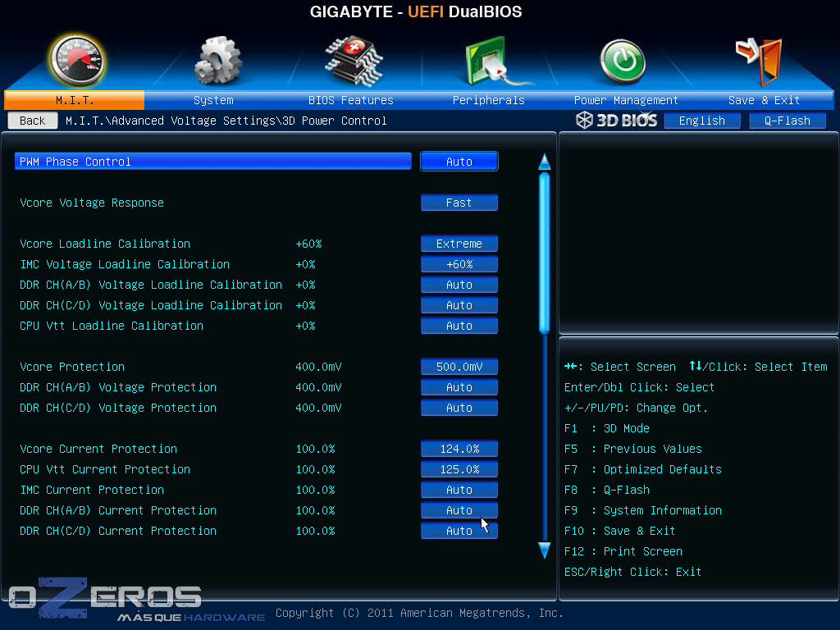Select the BIOS Features chip icon
This screenshot has height=630, width=840.
click(352, 60)
